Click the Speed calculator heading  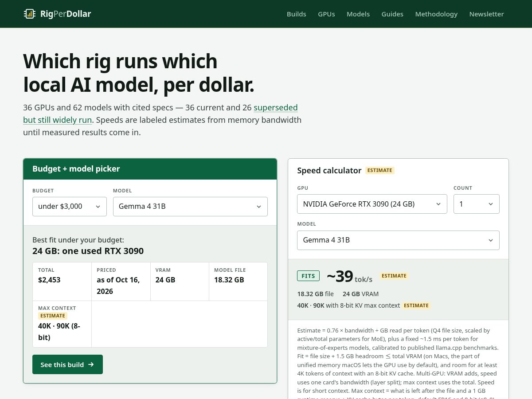pos(329,171)
